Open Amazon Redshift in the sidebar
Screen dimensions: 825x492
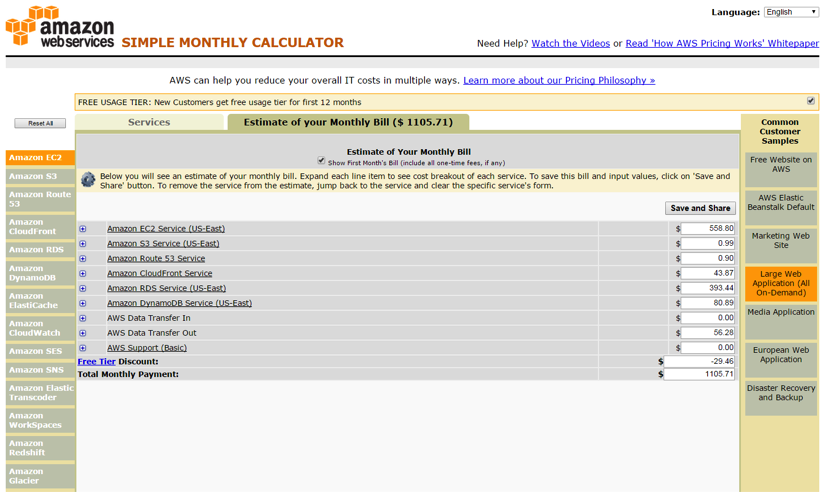[40, 448]
